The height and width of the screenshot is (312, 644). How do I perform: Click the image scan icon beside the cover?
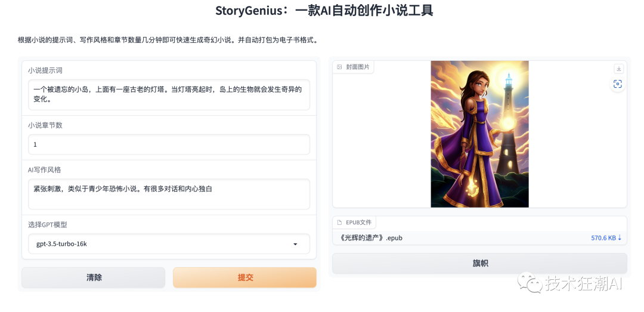tap(618, 84)
